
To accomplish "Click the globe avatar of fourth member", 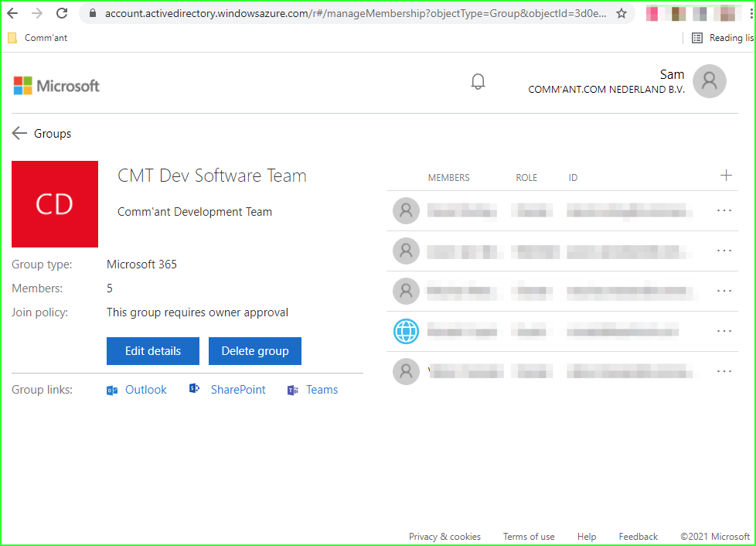I will click(406, 331).
